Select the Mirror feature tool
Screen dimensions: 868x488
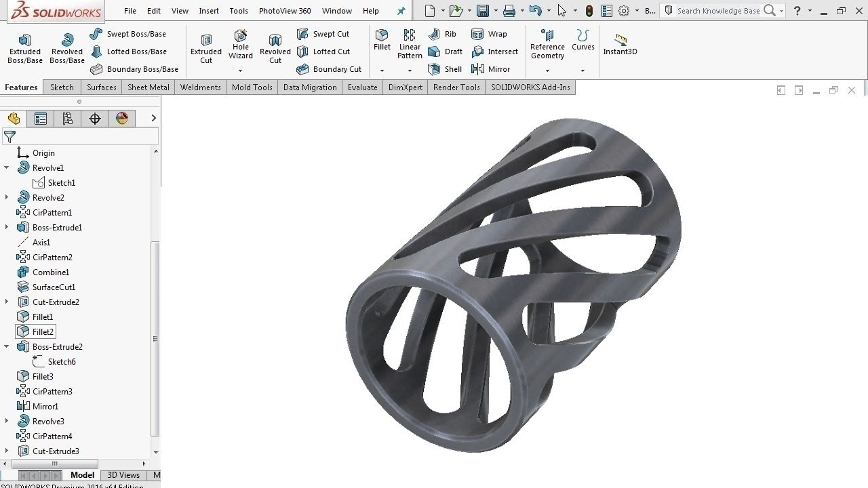click(x=491, y=69)
